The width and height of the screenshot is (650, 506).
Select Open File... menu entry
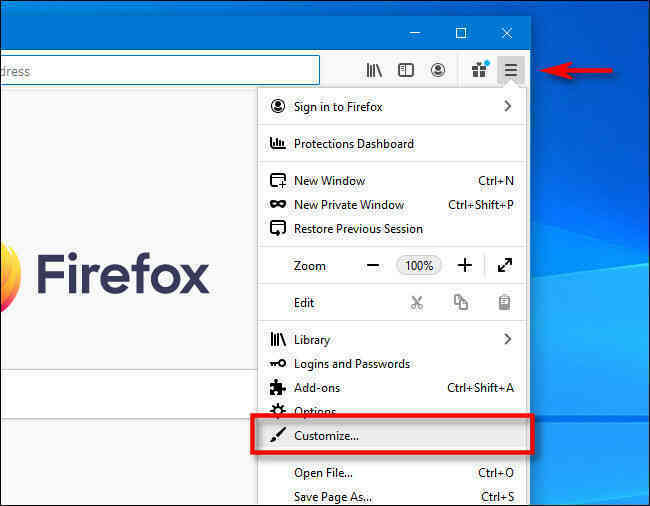tap(392, 472)
